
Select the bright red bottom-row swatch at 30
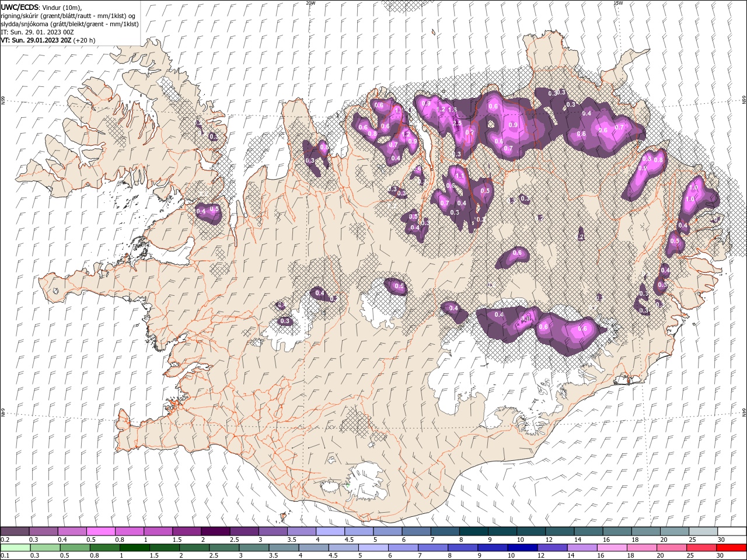[x=731, y=548]
